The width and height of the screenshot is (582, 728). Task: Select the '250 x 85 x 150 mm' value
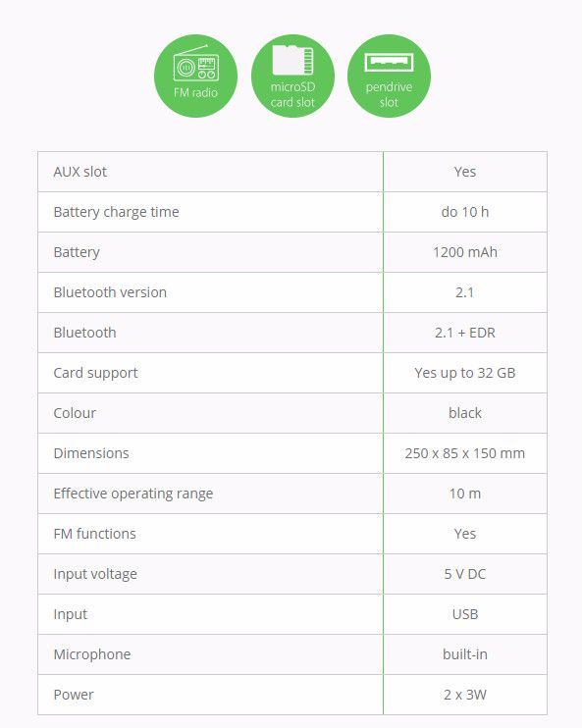(465, 453)
